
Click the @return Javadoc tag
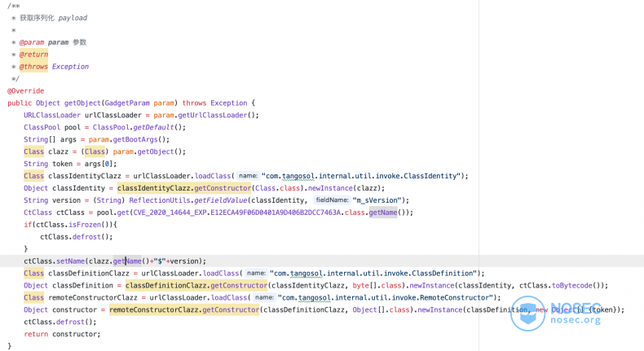click(33, 55)
